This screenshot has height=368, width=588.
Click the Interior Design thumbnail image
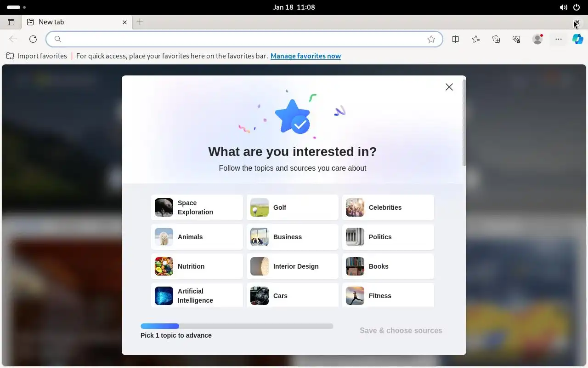(260, 266)
